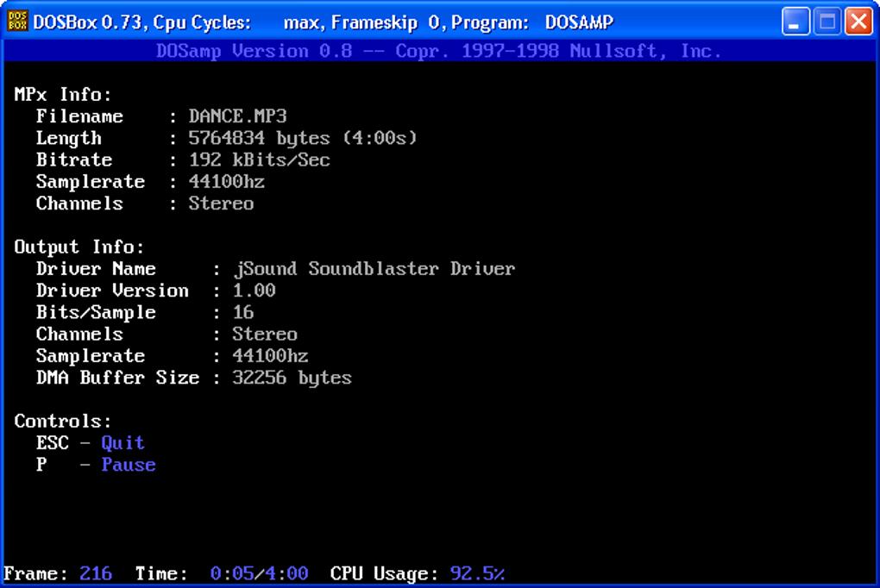Click the 'Driver Name' label
This screenshot has height=588, width=880.
click(96, 269)
